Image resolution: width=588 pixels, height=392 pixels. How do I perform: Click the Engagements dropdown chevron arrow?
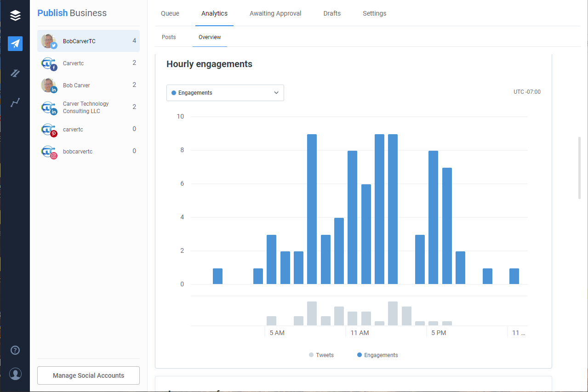[276, 93]
